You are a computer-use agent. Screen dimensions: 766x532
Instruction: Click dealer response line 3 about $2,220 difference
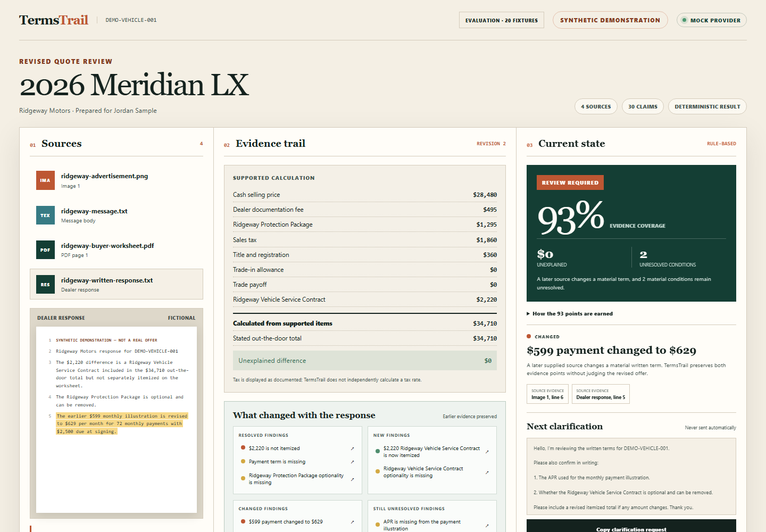click(122, 374)
